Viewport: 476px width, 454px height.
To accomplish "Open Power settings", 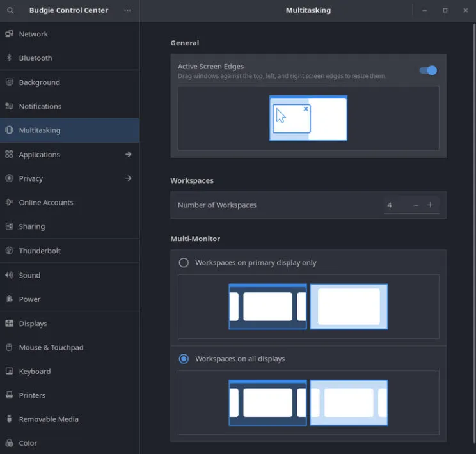I will (70, 299).
